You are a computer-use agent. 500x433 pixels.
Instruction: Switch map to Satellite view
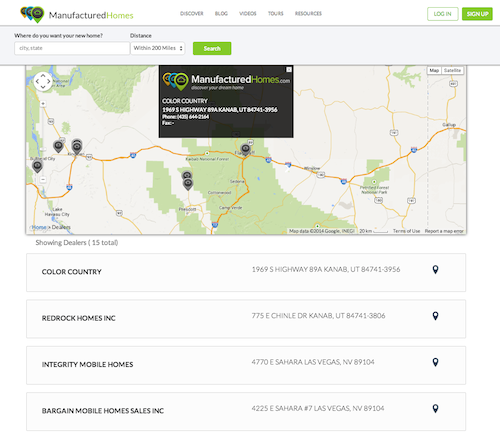[x=452, y=70]
